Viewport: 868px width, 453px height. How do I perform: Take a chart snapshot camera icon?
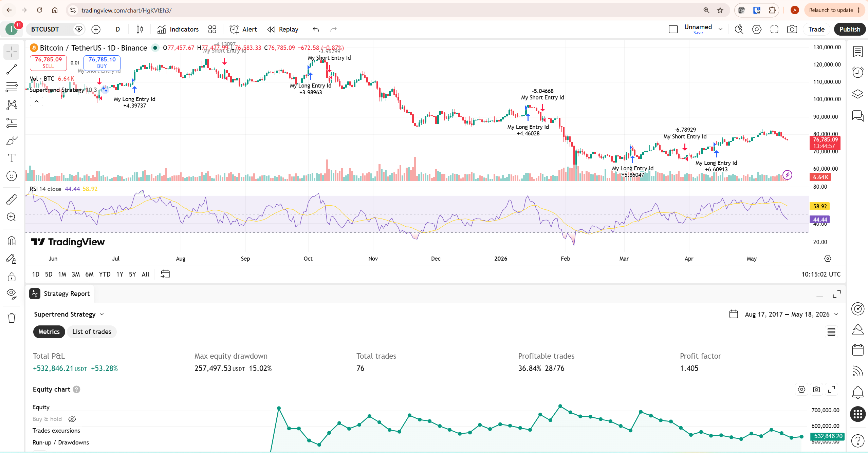tap(792, 30)
